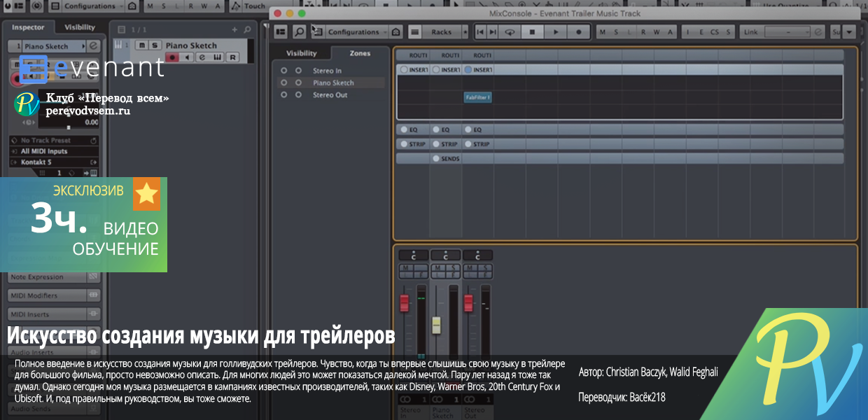This screenshot has width=868, height=420.
Task: Deactivate all solos with MixConsole S button
Action: click(x=616, y=31)
